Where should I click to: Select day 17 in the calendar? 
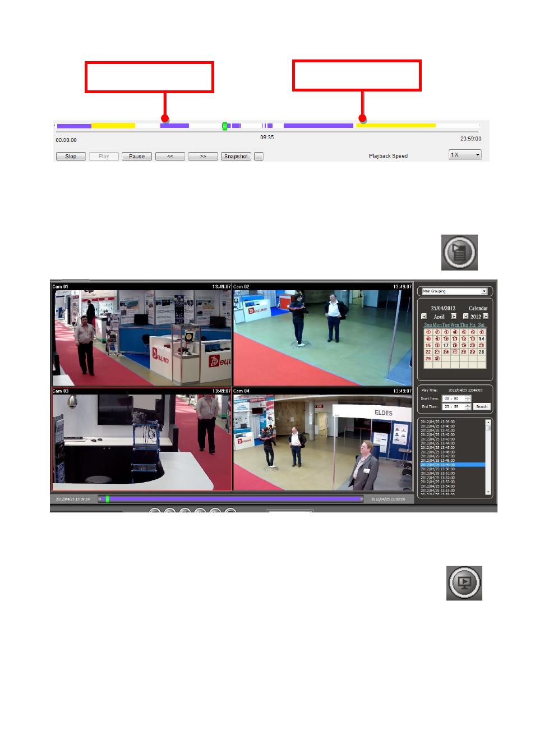click(x=446, y=346)
